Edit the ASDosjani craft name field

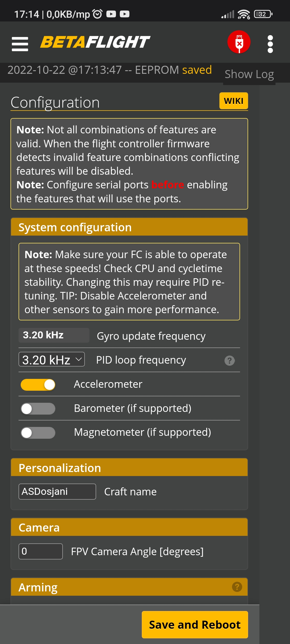57,491
